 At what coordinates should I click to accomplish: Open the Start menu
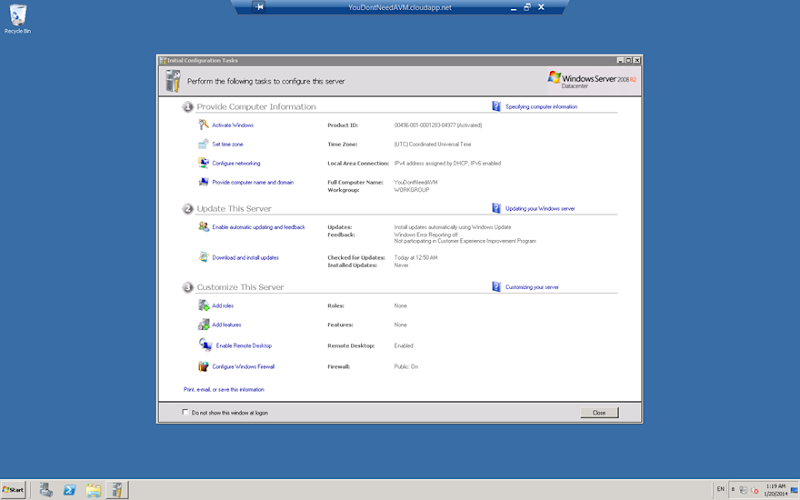[x=13, y=490]
